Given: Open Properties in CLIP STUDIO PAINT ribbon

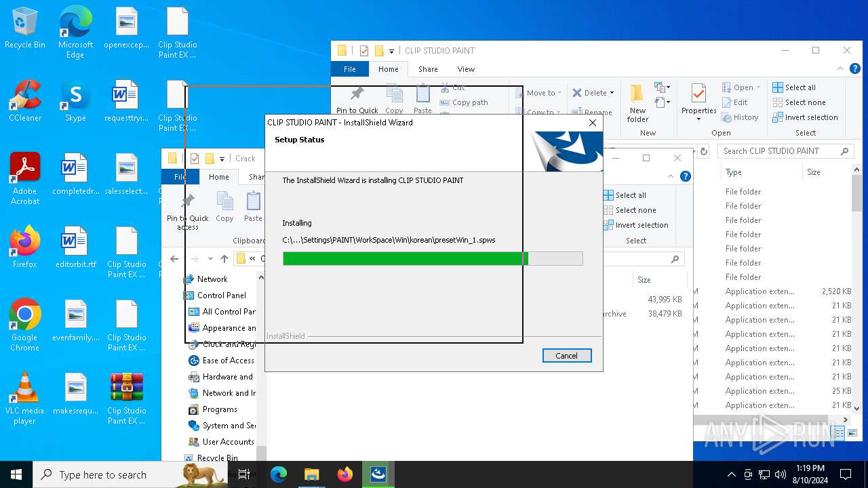Looking at the screenshot, I should click(x=698, y=102).
